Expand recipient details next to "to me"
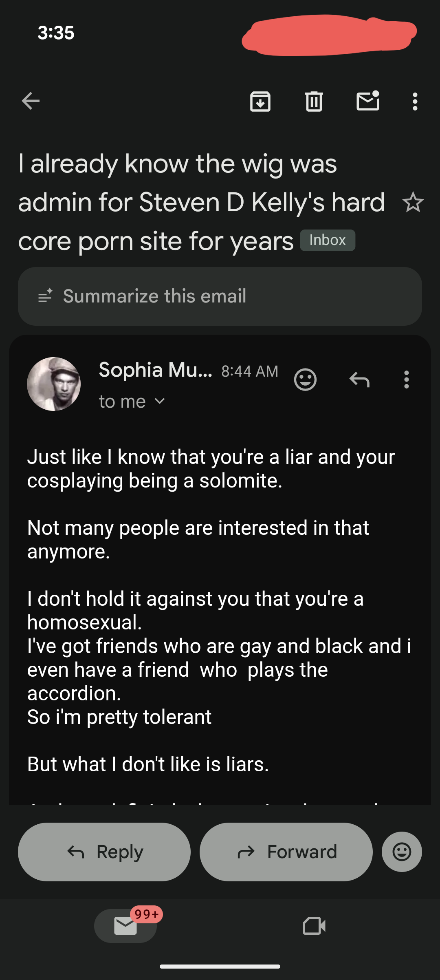Viewport: 440px width, 980px height. click(x=160, y=402)
